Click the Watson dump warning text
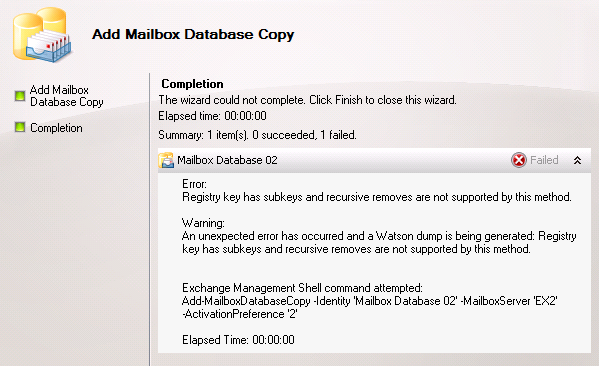The image size is (599, 366). tap(379, 243)
